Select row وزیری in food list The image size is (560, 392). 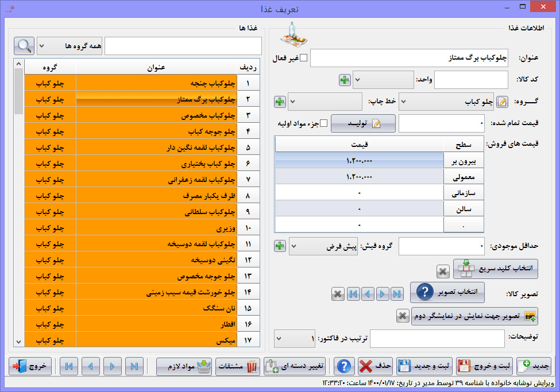pos(142,227)
